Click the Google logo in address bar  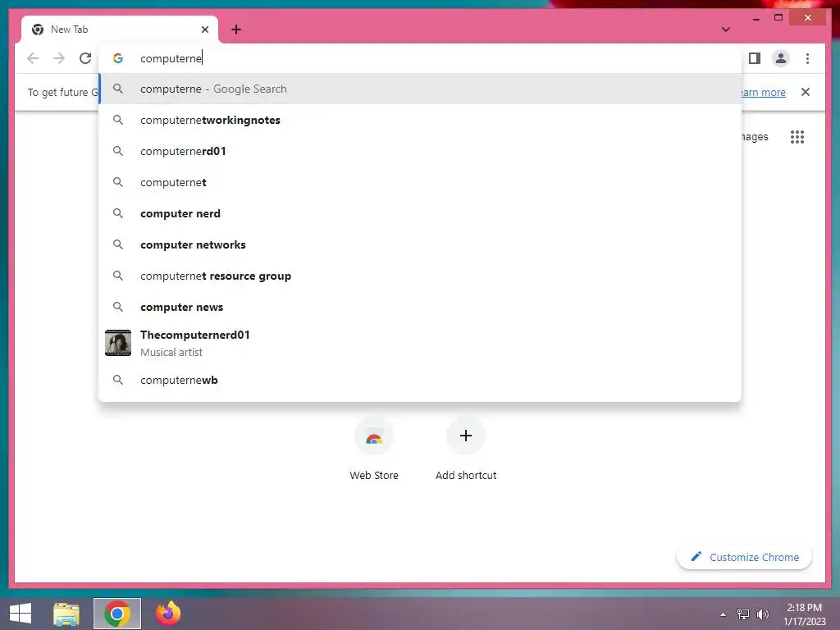(118, 58)
